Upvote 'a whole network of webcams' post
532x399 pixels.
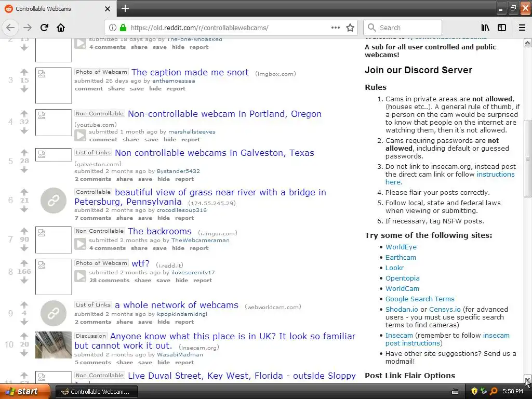[24, 304]
